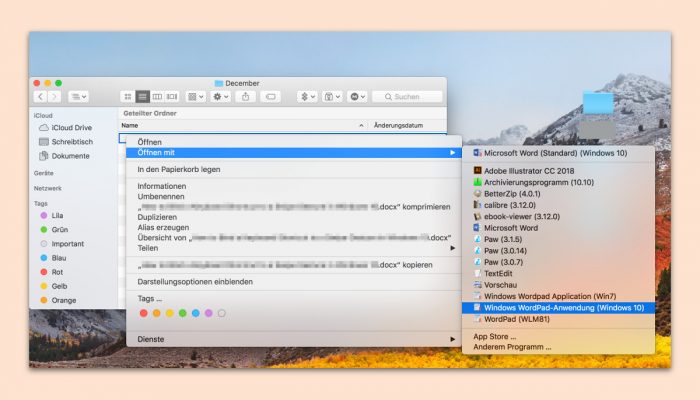The width and height of the screenshot is (700, 400).
Task: Apply purple tag color dot
Action: tap(208, 313)
